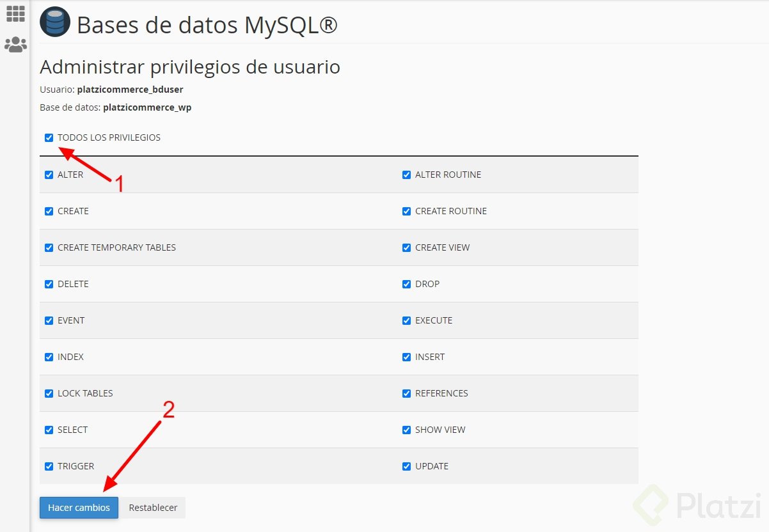Click the 'LOCK TABLES' label text
The width and height of the screenshot is (769, 532).
click(x=85, y=393)
